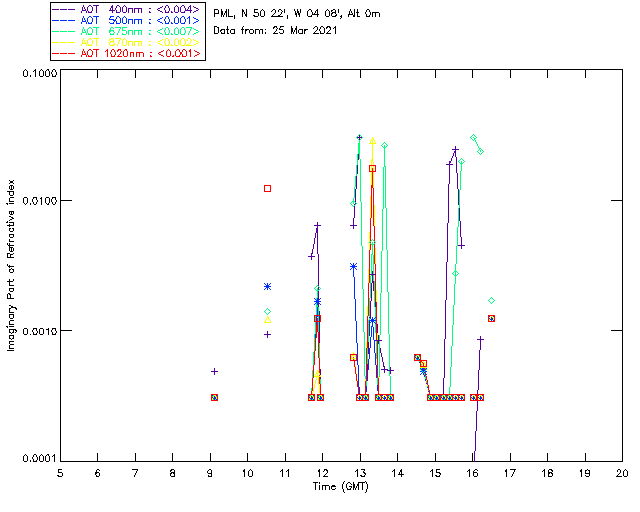Click the x-axis tick label 10
The height and width of the screenshot is (512, 640).
click(247, 473)
